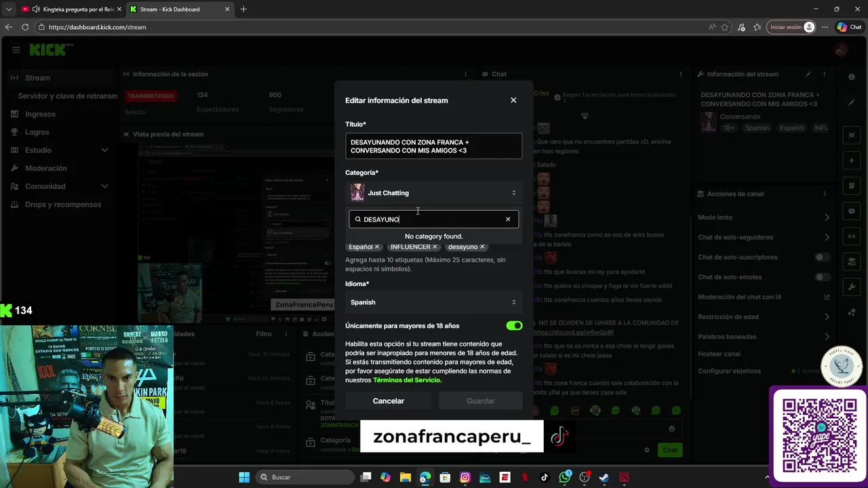
Task: Click the Cancelar button
Action: [x=389, y=401]
